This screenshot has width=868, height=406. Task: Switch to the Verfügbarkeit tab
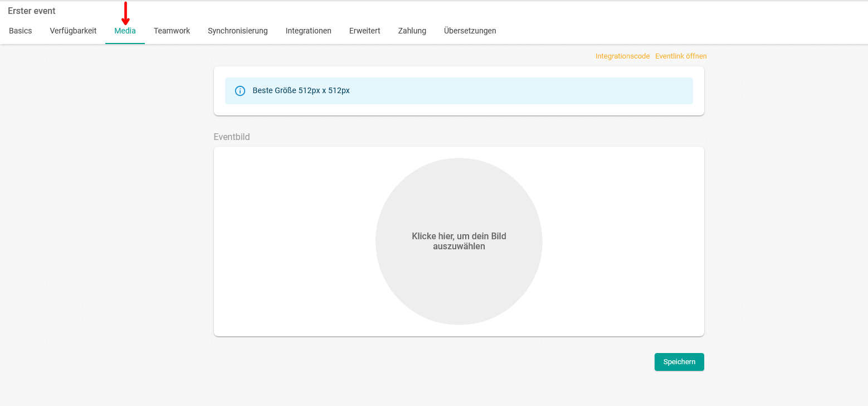pyautogui.click(x=73, y=31)
